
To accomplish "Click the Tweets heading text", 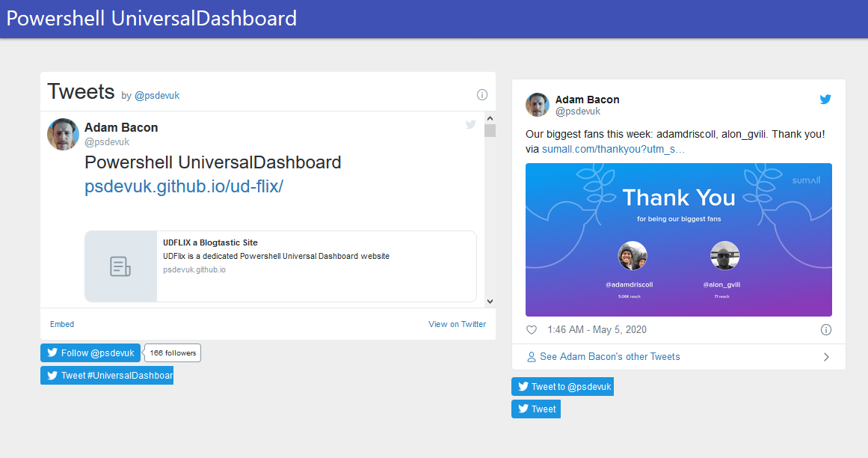I will [x=81, y=91].
